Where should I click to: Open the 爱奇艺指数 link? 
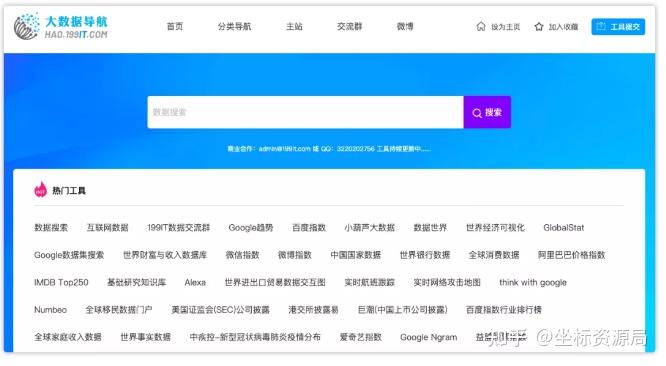(361, 337)
